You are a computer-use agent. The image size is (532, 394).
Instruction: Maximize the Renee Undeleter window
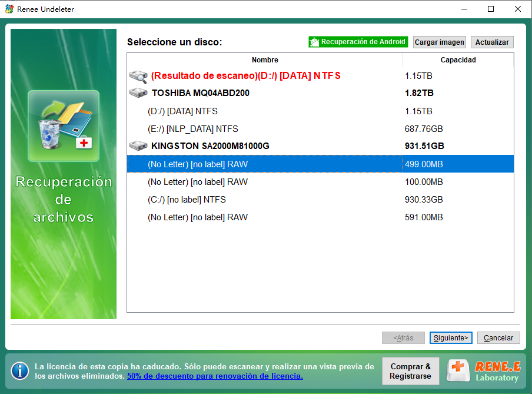tap(491, 9)
